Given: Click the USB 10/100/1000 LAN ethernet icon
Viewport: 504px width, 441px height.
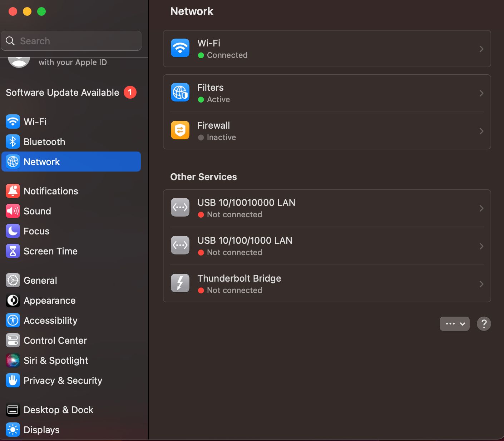Looking at the screenshot, I should tap(180, 246).
